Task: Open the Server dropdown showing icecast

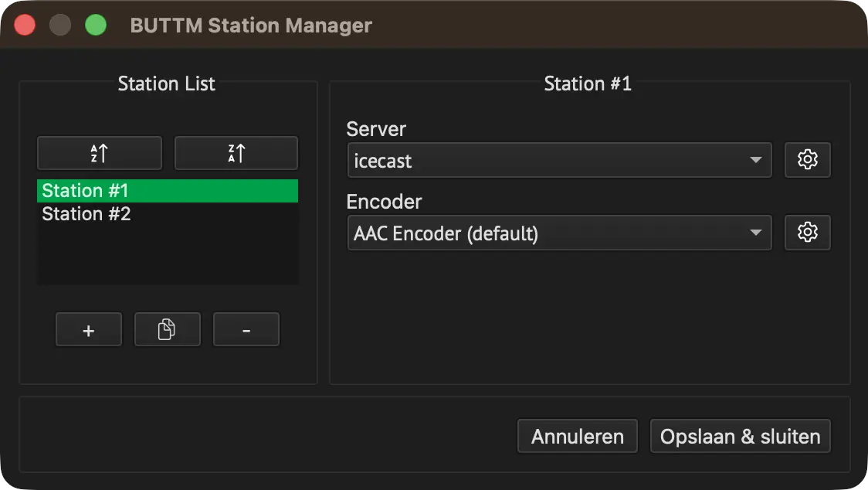Action: (559, 160)
